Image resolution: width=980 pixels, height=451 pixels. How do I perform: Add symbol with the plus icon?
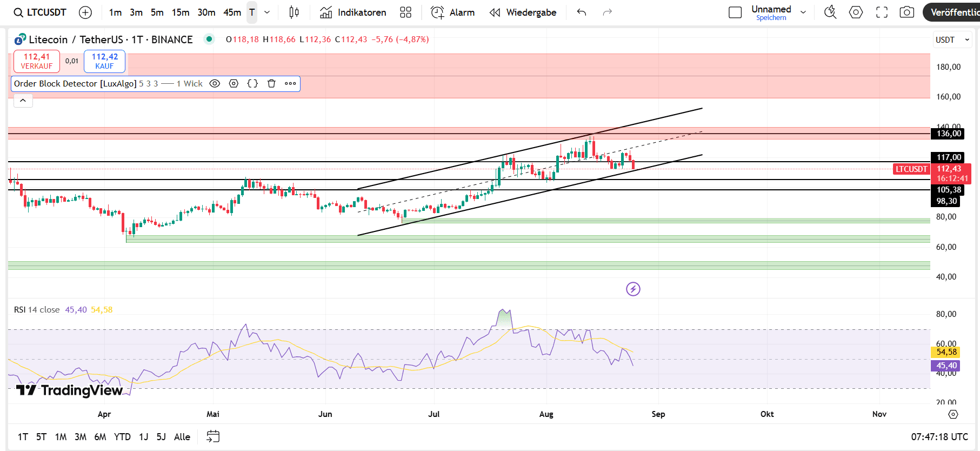(x=85, y=12)
